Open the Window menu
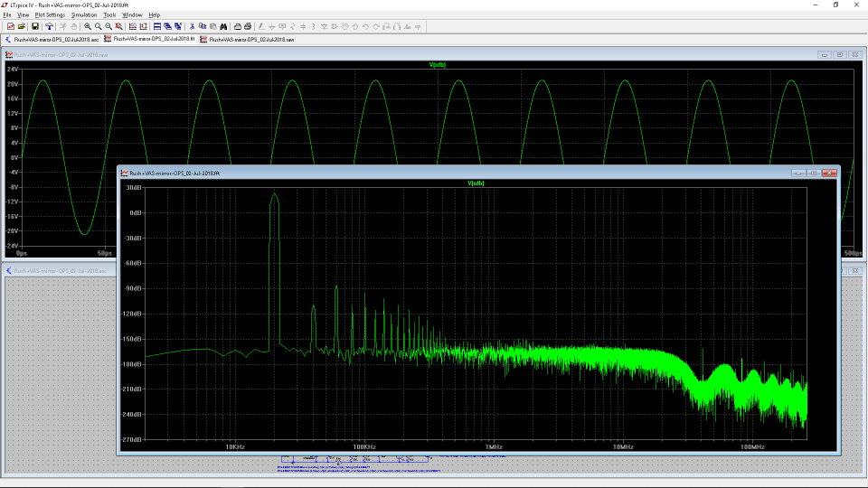The width and height of the screenshot is (868, 488). 132,15
